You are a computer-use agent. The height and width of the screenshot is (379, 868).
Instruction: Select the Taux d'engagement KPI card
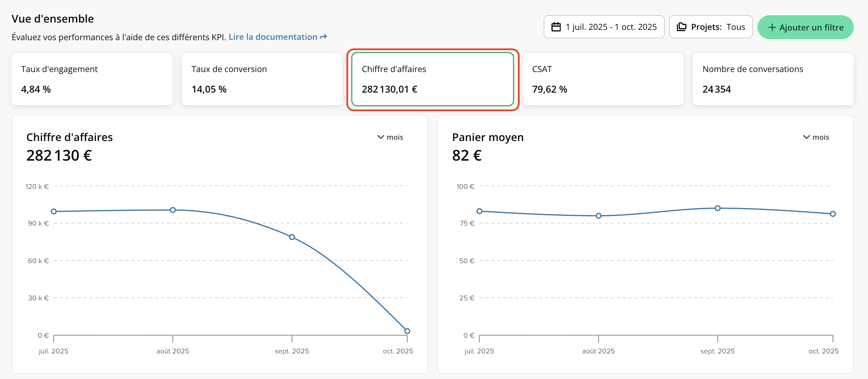[x=92, y=79]
